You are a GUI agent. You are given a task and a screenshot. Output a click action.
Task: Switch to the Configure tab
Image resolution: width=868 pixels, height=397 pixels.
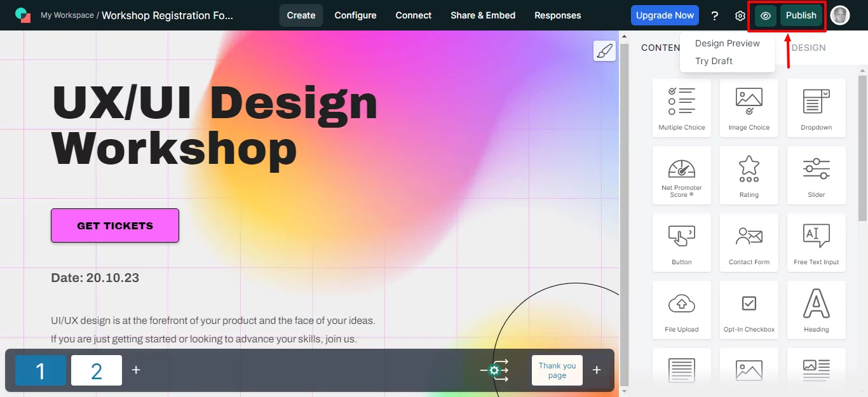click(355, 15)
